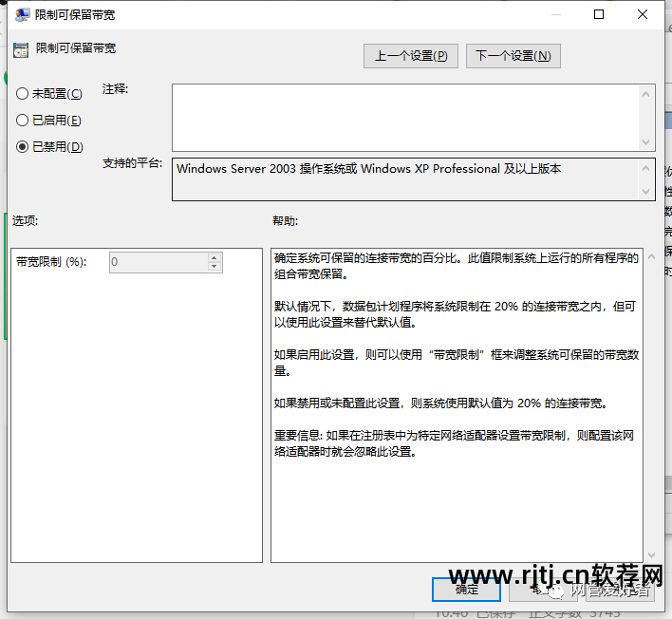Go to next setting 下一个设置(N)
The image size is (672, 619).
coord(513,56)
